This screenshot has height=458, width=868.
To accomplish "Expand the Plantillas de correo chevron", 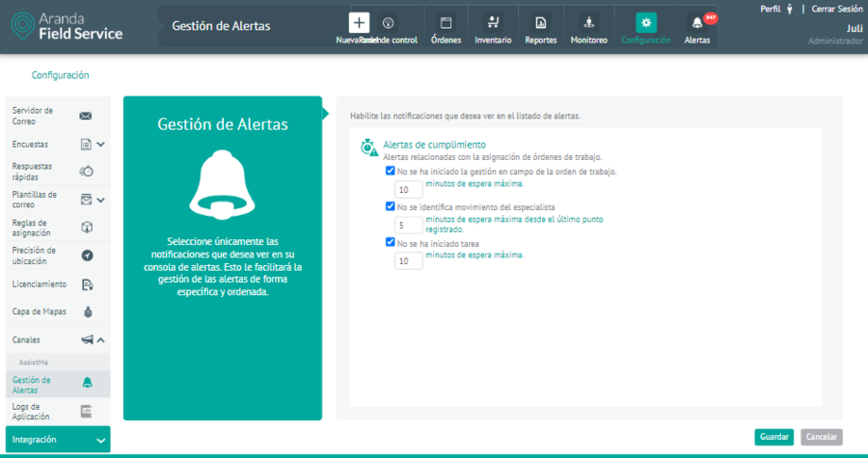I will (100, 201).
